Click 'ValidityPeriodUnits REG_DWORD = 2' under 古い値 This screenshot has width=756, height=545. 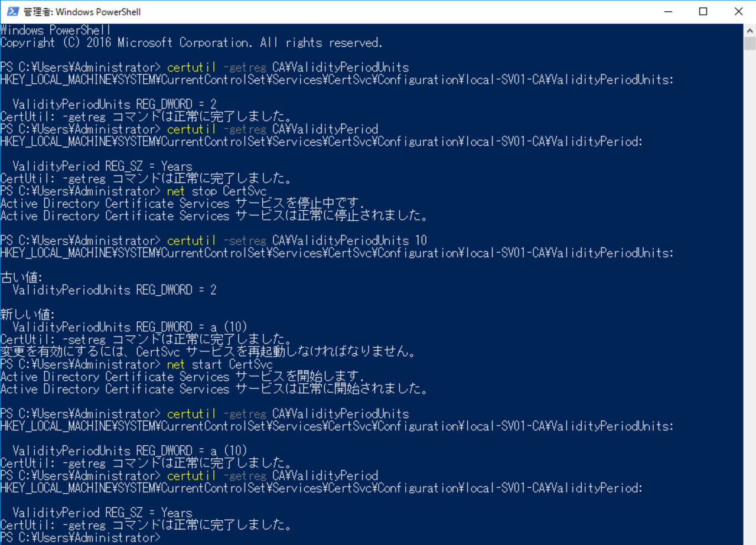[x=115, y=290]
